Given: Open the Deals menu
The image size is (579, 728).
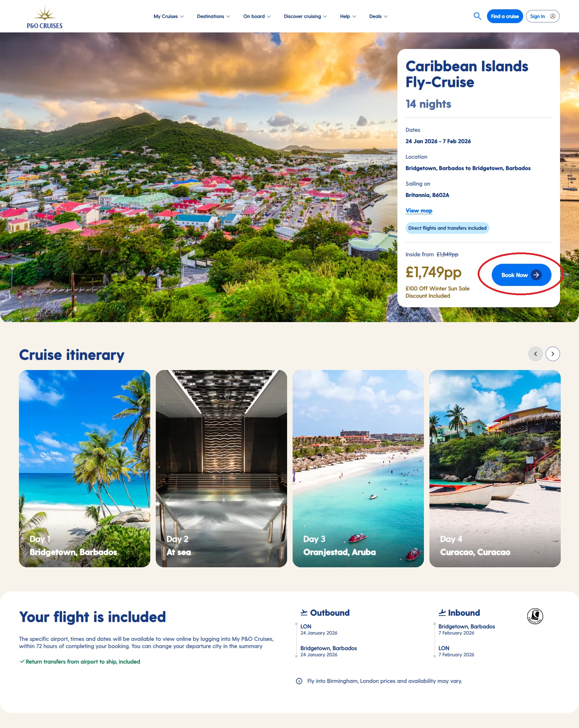Looking at the screenshot, I should (x=378, y=16).
